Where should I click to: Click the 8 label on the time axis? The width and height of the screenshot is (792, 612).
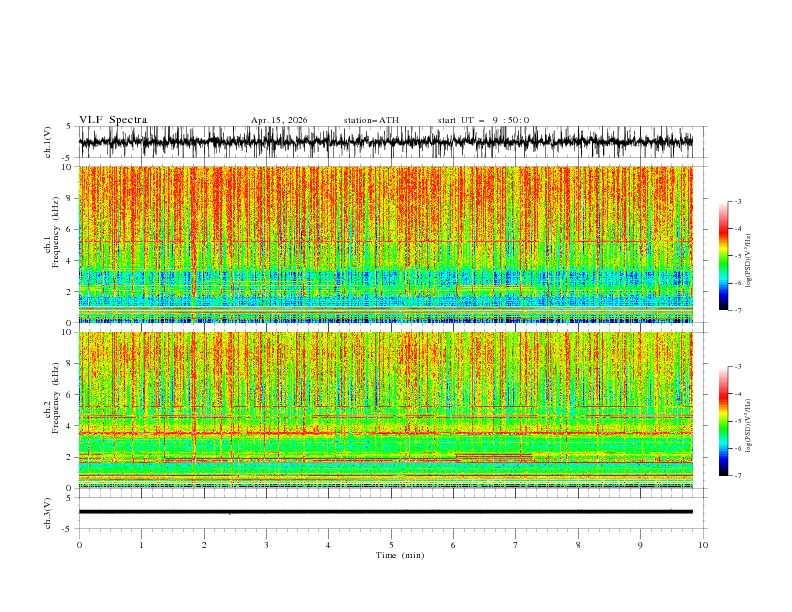[x=578, y=545]
